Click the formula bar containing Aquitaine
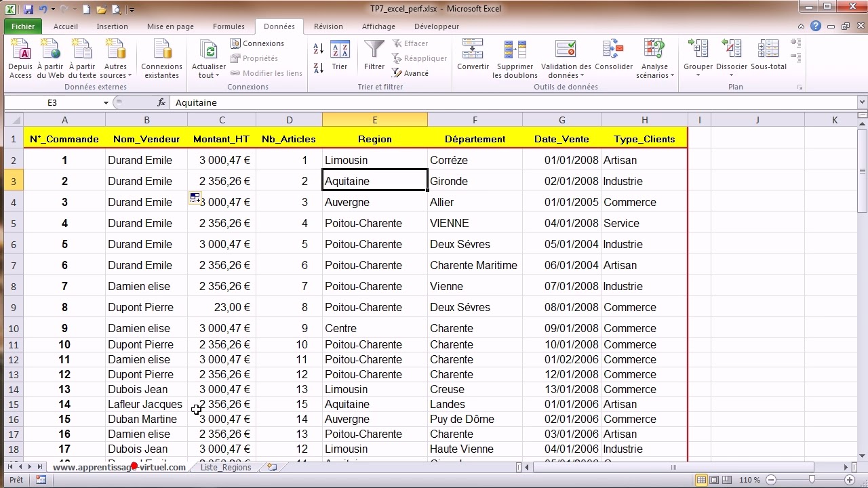The height and width of the screenshot is (488, 868). click(512, 102)
